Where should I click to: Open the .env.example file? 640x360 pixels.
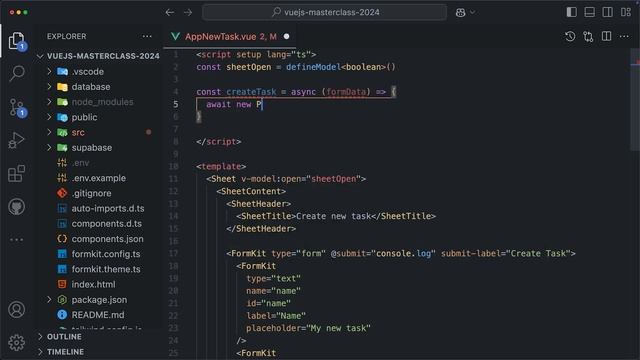(98, 178)
